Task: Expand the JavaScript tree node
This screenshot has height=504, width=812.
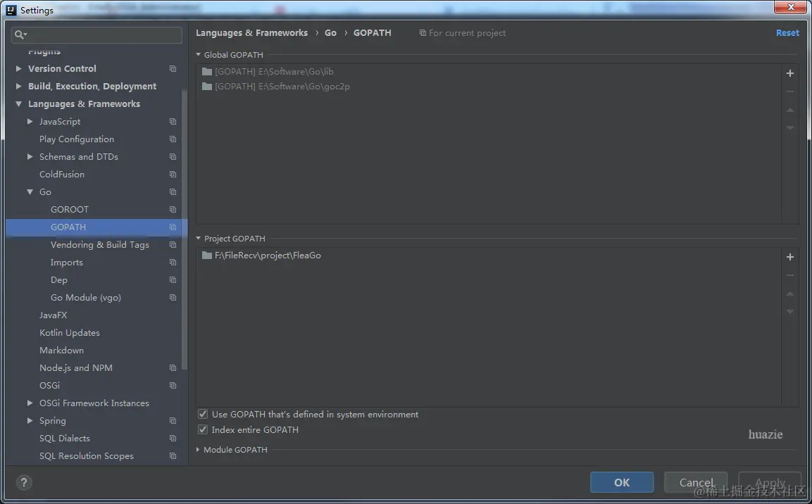Action: point(30,121)
